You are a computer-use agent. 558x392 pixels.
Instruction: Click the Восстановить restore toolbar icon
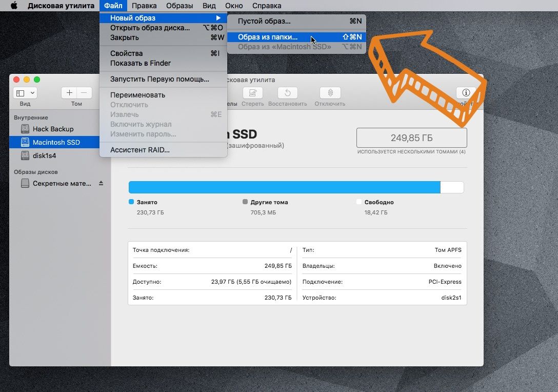pyautogui.click(x=288, y=93)
